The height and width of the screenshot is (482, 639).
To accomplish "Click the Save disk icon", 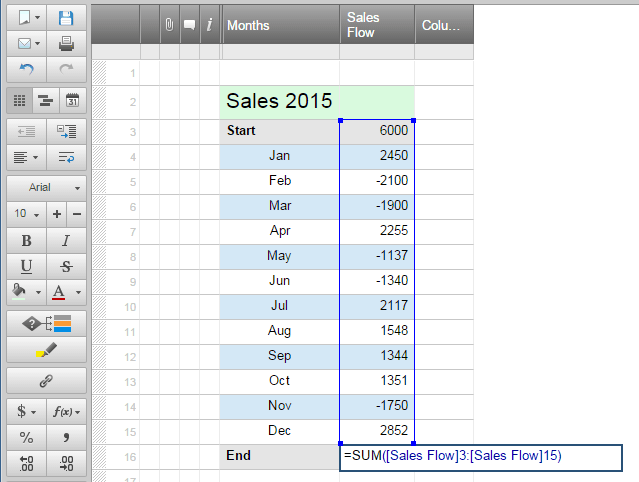I will (66, 18).
